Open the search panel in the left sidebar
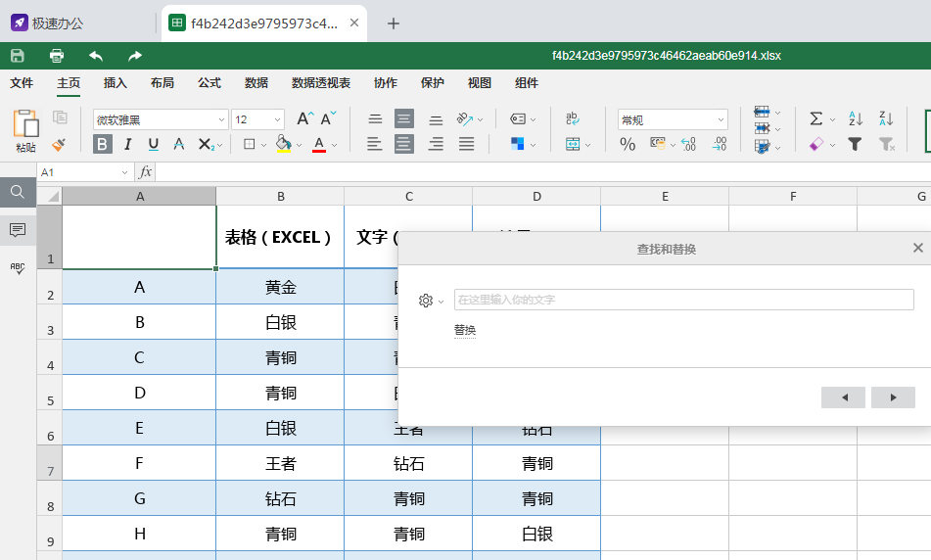The height and width of the screenshot is (560, 931). (x=18, y=192)
